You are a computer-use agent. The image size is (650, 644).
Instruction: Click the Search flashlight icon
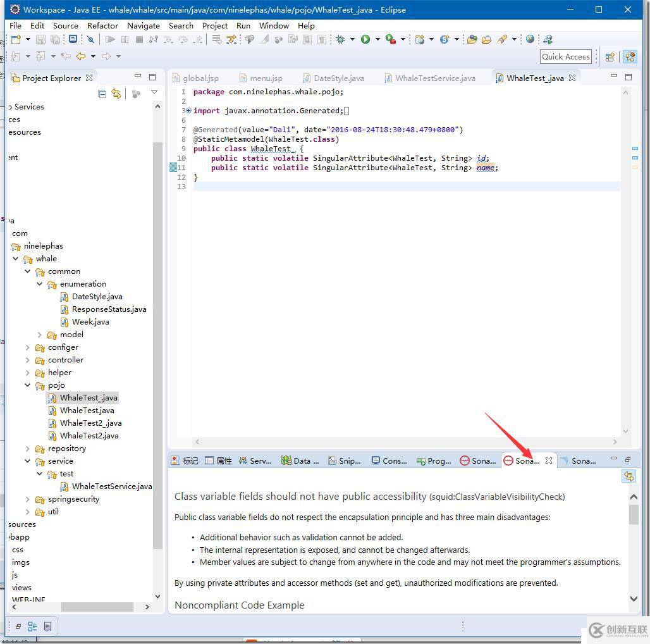[x=502, y=39]
